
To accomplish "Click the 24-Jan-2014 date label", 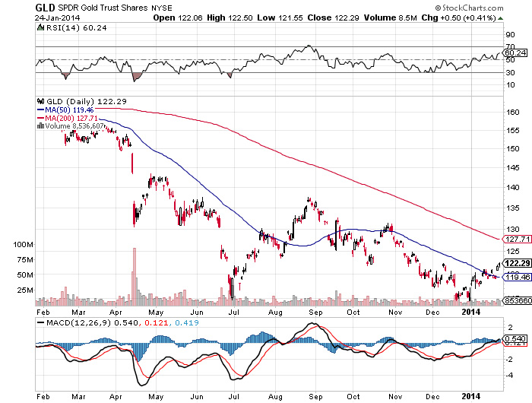I will tap(57, 17).
